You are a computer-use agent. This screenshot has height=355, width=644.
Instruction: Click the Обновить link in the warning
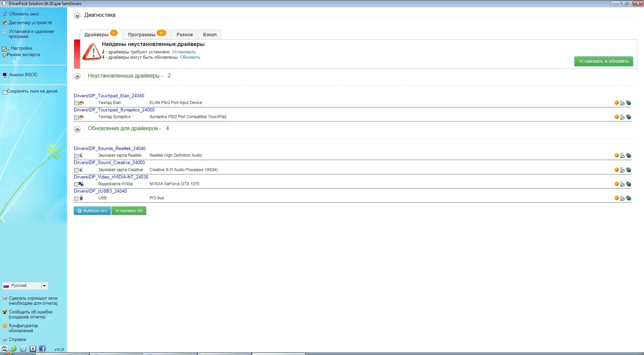190,57
